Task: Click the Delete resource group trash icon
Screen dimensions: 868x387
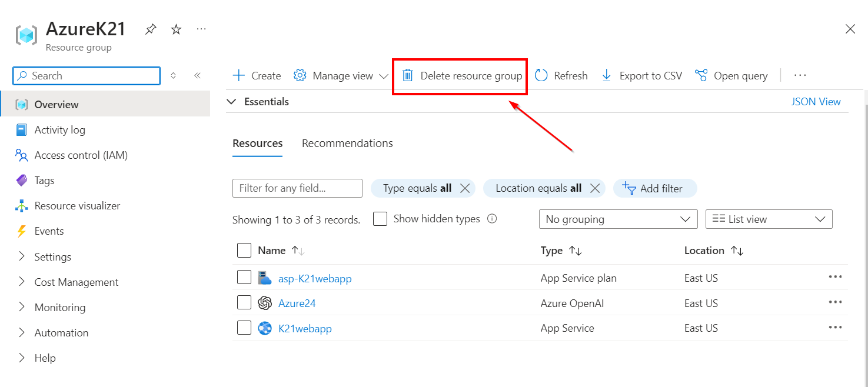Action: pyautogui.click(x=407, y=76)
